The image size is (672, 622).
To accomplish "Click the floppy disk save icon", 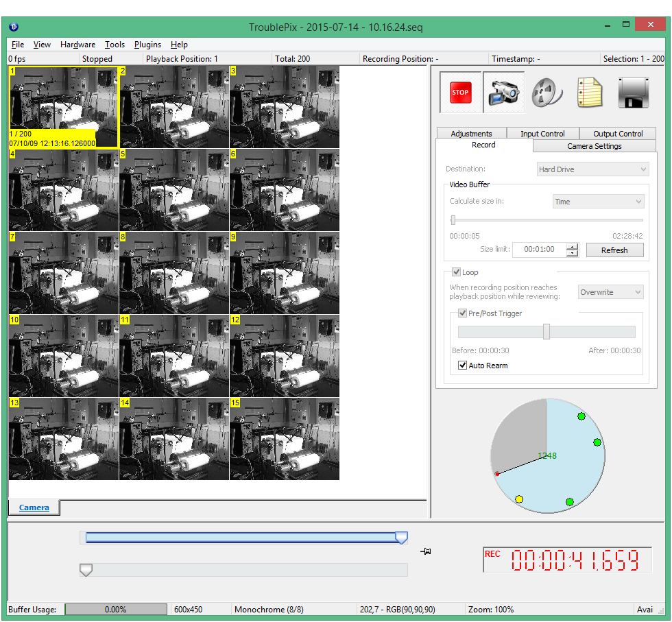I will [633, 92].
